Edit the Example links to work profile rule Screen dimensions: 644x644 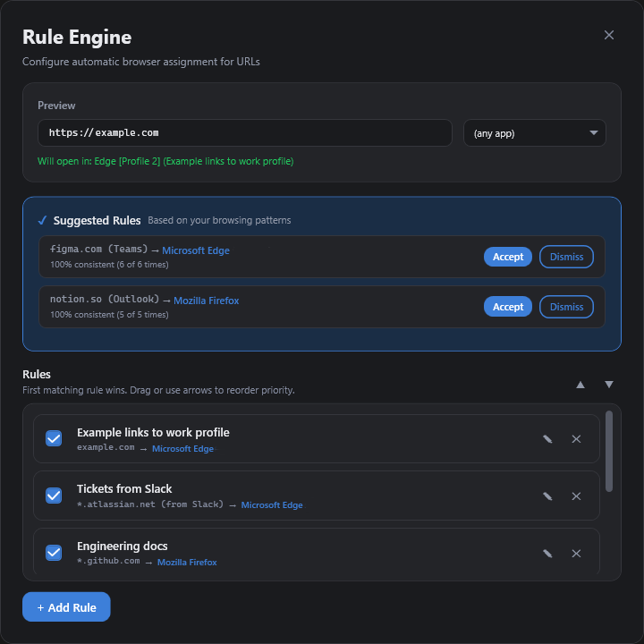[547, 439]
